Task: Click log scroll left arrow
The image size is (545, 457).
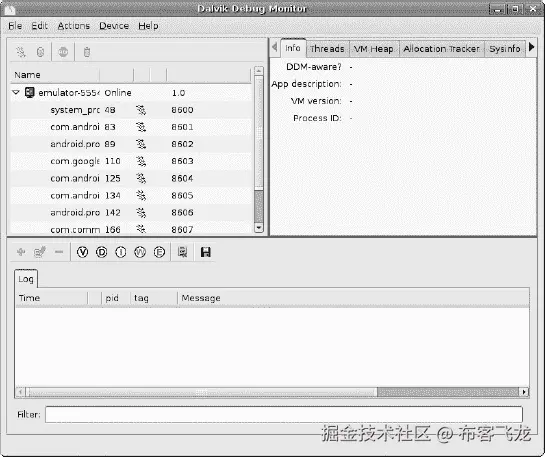Action: (21, 392)
